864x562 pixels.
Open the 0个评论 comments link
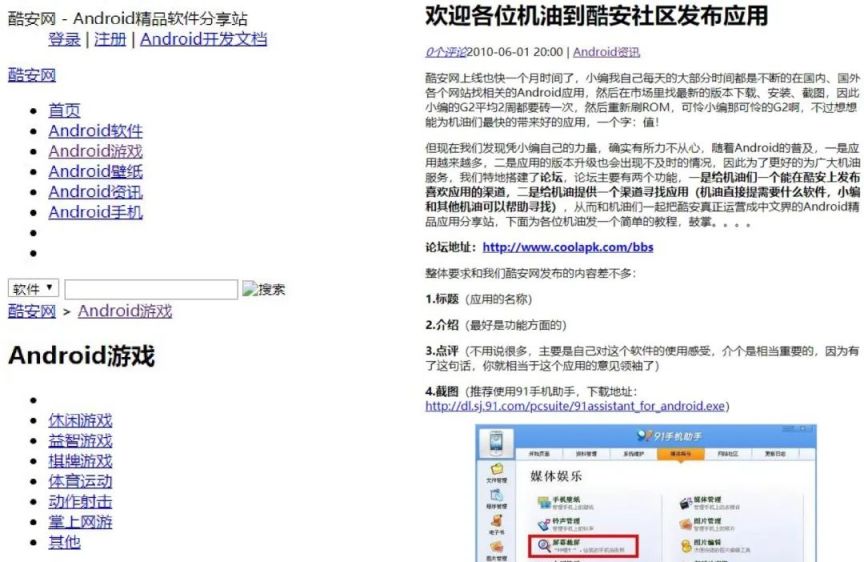click(446, 52)
